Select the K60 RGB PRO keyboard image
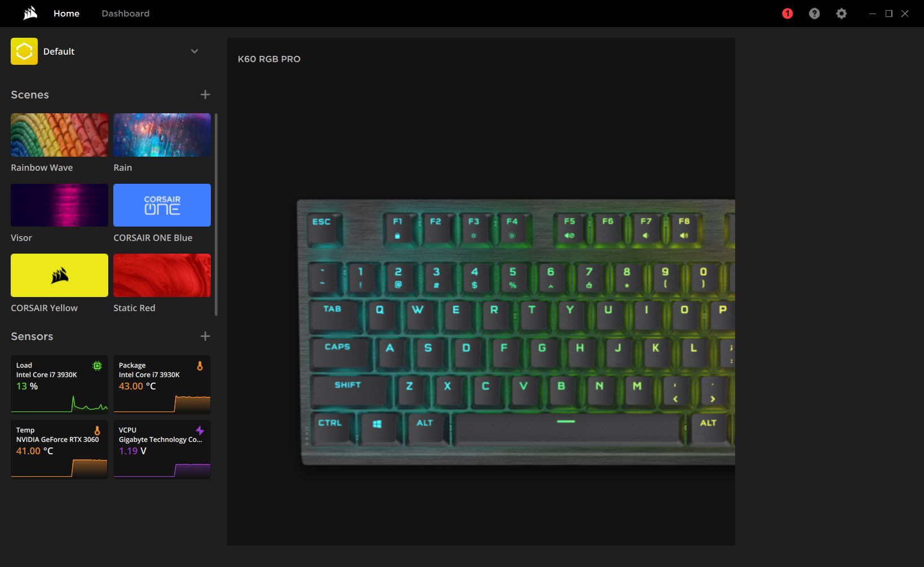 tap(516, 333)
